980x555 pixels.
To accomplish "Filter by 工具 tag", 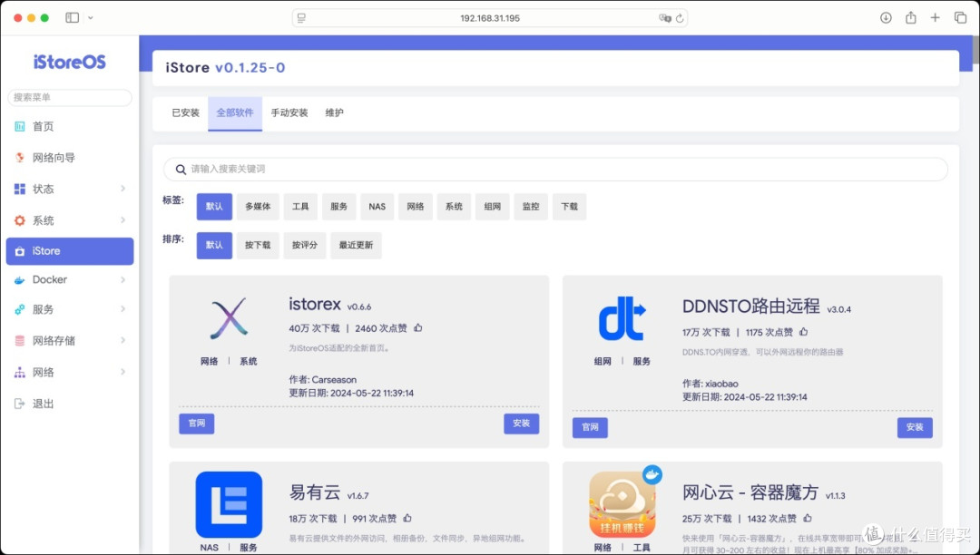I will [300, 207].
